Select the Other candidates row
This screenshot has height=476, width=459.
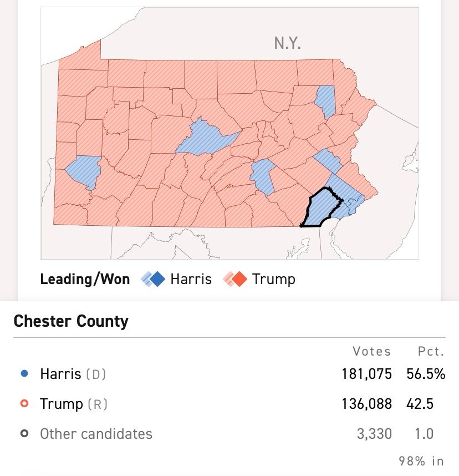229,433
